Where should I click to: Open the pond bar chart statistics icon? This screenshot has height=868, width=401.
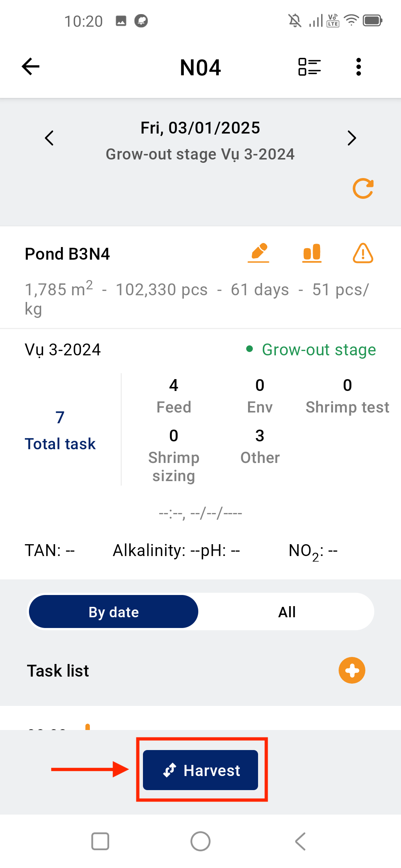click(x=312, y=253)
